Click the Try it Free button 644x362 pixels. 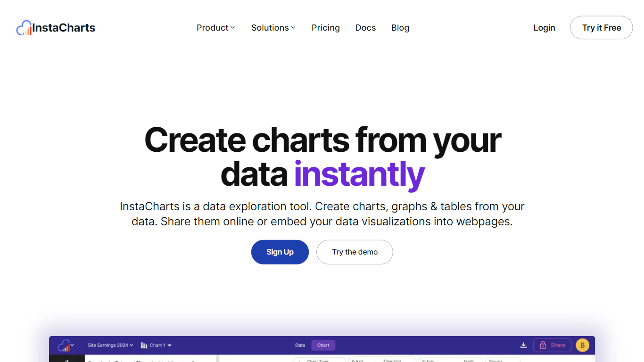point(602,27)
